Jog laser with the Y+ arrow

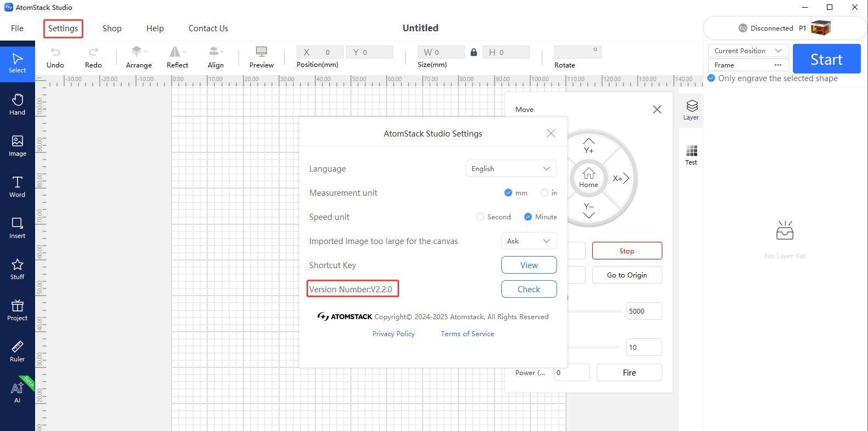tap(589, 146)
